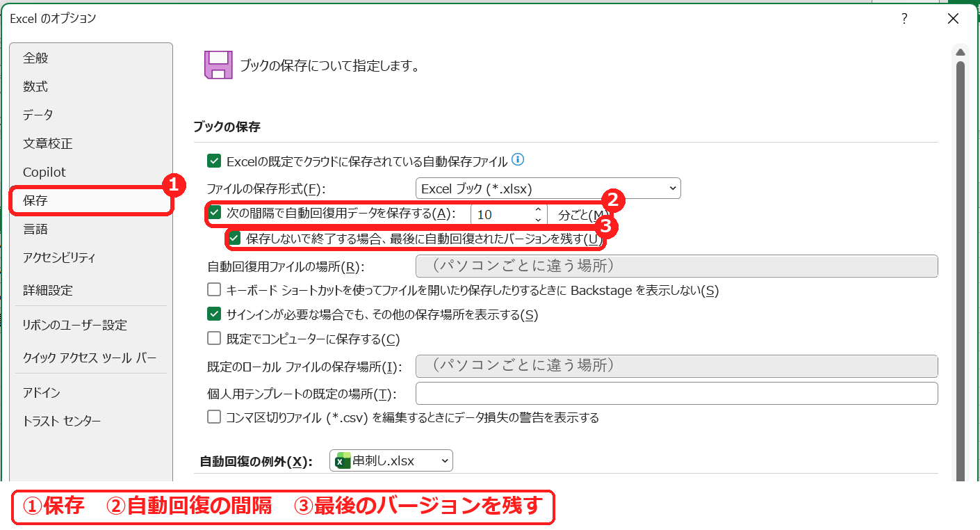Image resolution: width=980 pixels, height=530 pixels.
Task: Uncheck 保存しないで終了する場合 checkbox
Action: coord(235,239)
